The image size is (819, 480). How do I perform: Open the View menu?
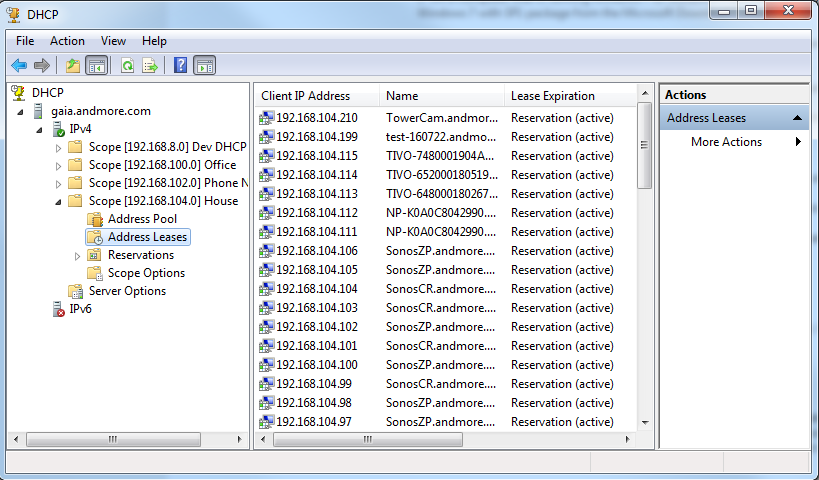[x=113, y=41]
